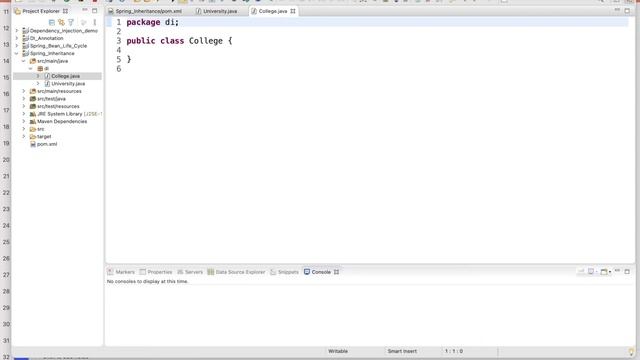Viewport: 640px width, 360px height.
Task: Expand the Dependency_injection_demo project
Action: click(17, 31)
